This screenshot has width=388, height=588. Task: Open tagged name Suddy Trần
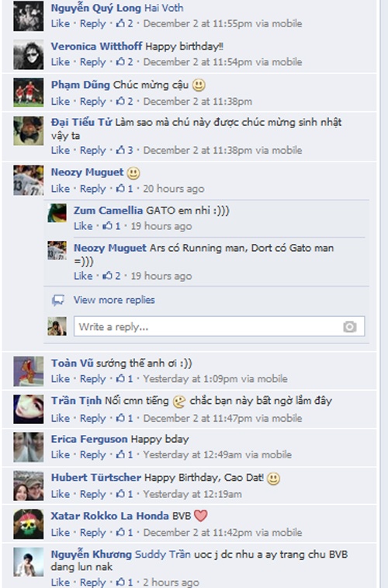162,555
